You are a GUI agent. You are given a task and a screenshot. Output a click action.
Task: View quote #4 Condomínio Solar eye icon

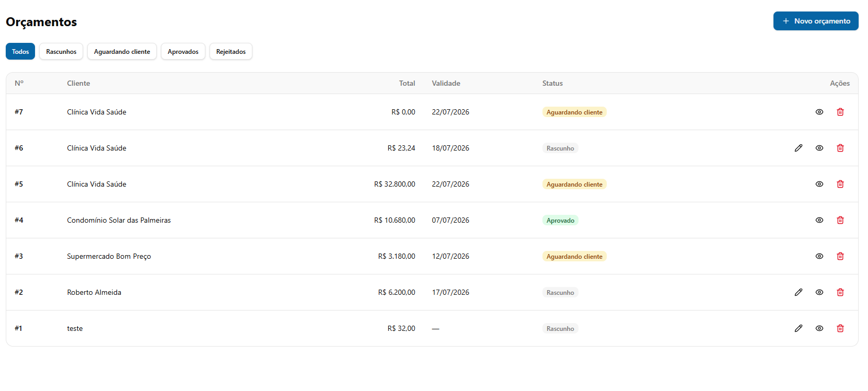click(819, 220)
